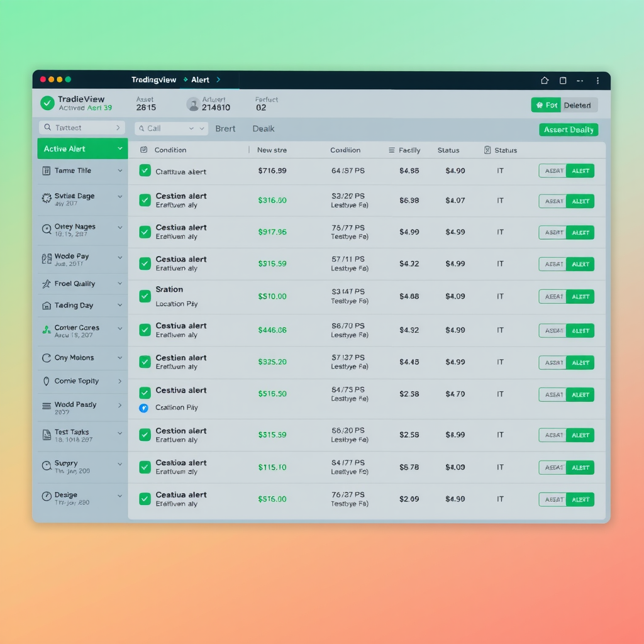Select the Svtise Dage gear icon
644x644 pixels.
coord(47,198)
